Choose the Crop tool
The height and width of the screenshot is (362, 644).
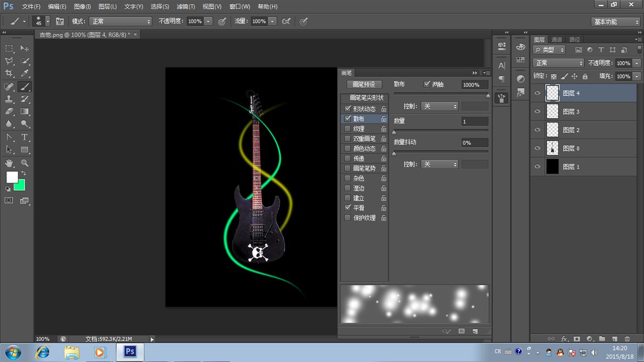pyautogui.click(x=9, y=73)
